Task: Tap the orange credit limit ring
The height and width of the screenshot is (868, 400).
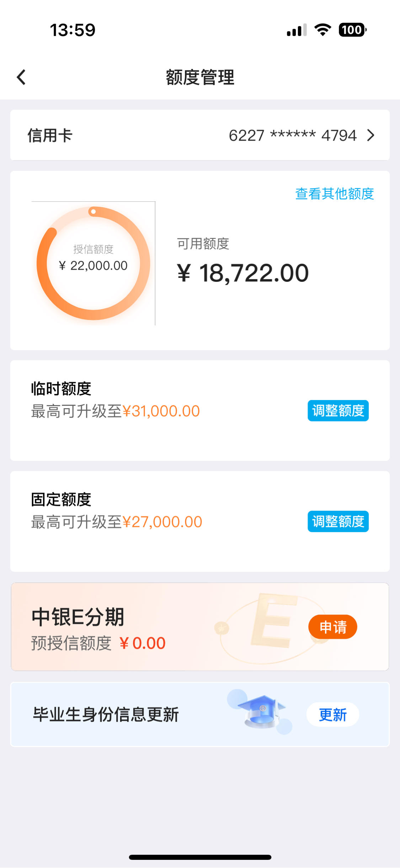Action: 93,263
